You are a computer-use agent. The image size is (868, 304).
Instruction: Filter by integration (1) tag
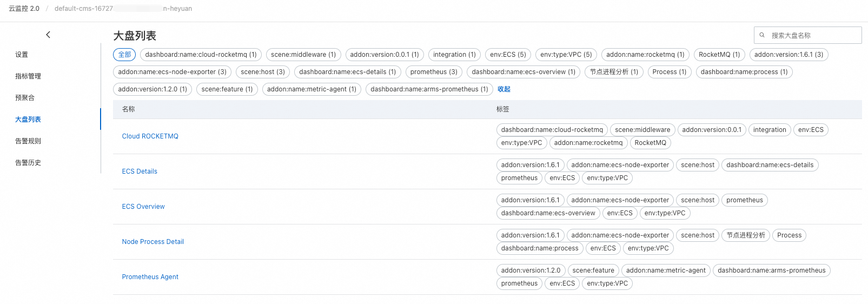[x=454, y=55]
